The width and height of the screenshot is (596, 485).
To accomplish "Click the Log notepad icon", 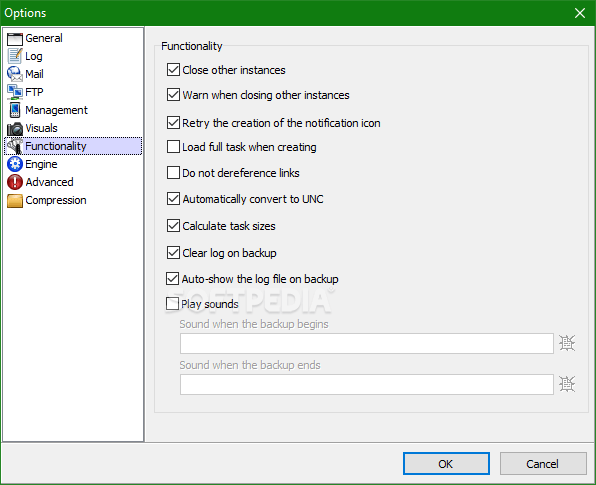I will pyautogui.click(x=15, y=56).
